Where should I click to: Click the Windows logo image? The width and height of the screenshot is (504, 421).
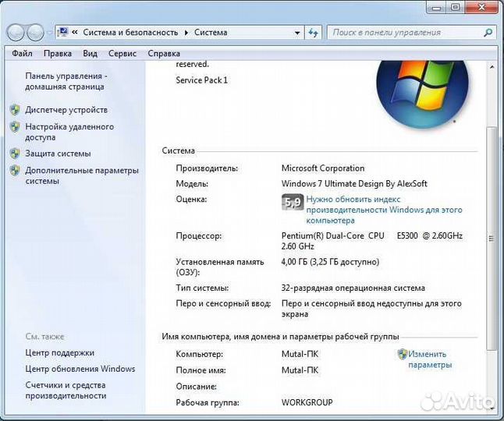click(422, 94)
